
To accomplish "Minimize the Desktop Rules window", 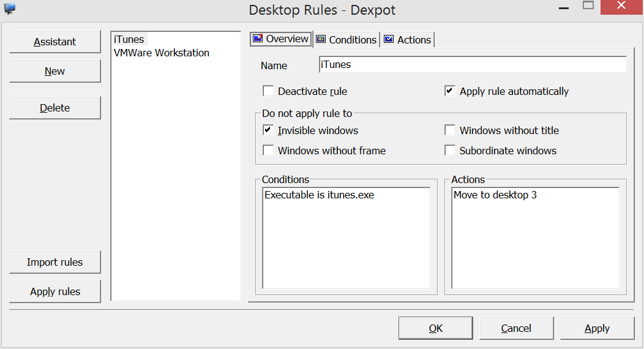I will point(564,7).
